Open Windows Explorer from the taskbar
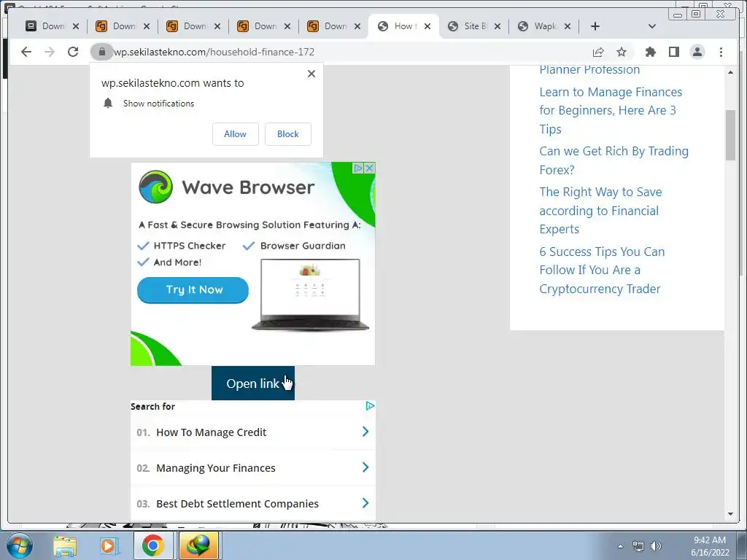The image size is (747, 560). (x=65, y=545)
